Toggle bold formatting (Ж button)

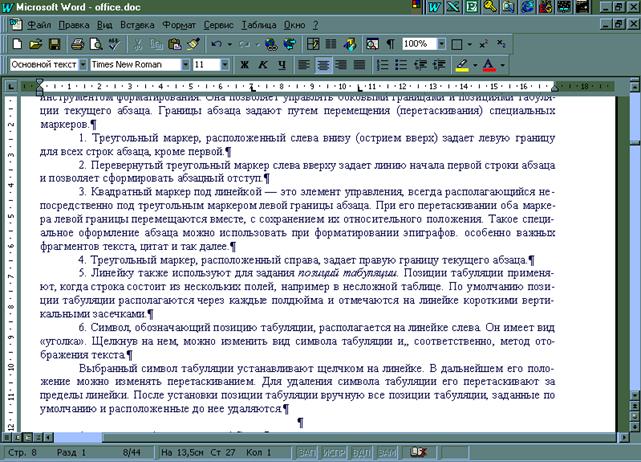(244, 65)
